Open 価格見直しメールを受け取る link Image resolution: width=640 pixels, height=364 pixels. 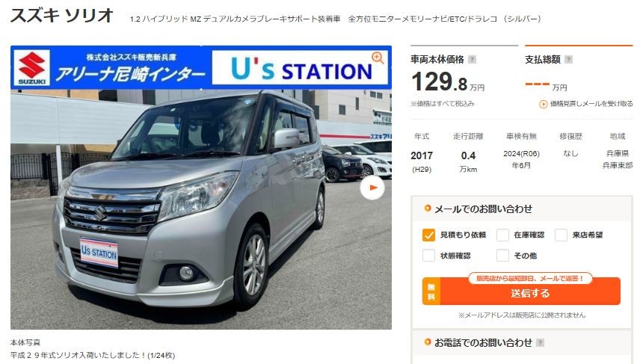(x=591, y=104)
